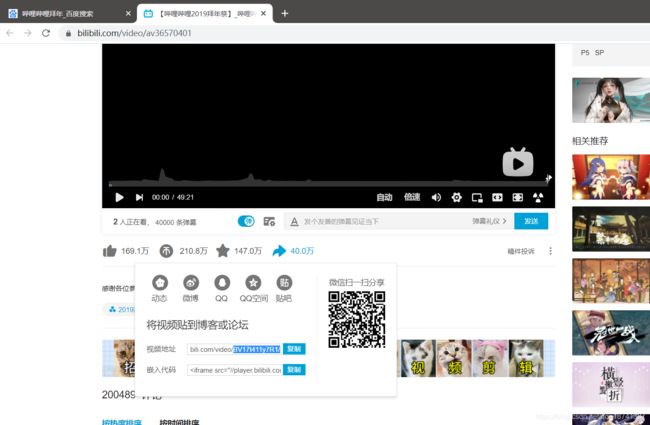650x425 pixels.
Task: Select the P5 episode entry
Action: tap(585, 53)
